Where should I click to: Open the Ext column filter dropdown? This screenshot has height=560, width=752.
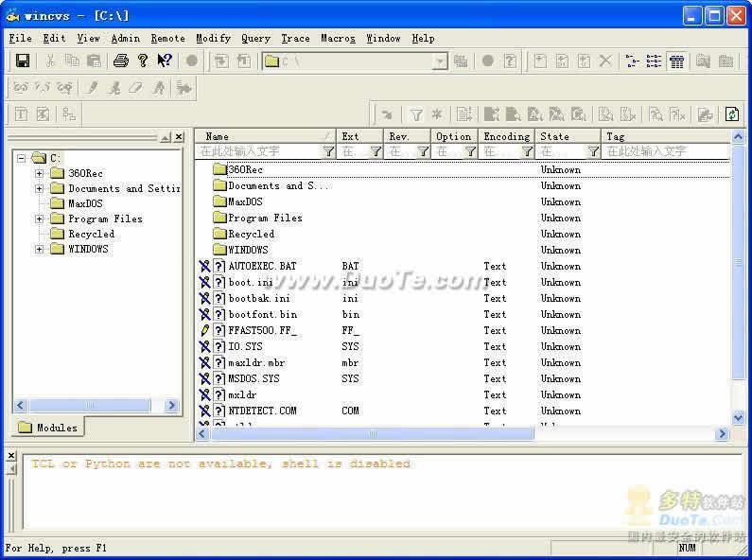pyautogui.click(x=376, y=151)
